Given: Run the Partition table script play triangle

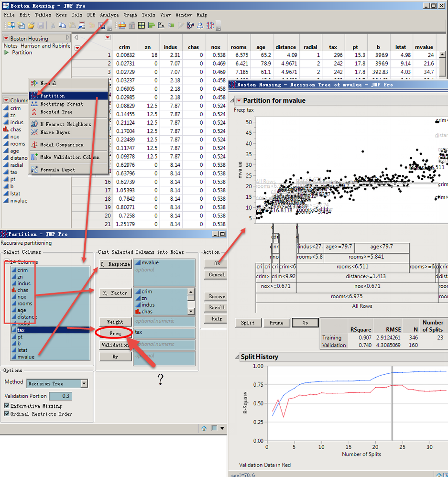Looking at the screenshot, I should pyautogui.click(x=6, y=52).
